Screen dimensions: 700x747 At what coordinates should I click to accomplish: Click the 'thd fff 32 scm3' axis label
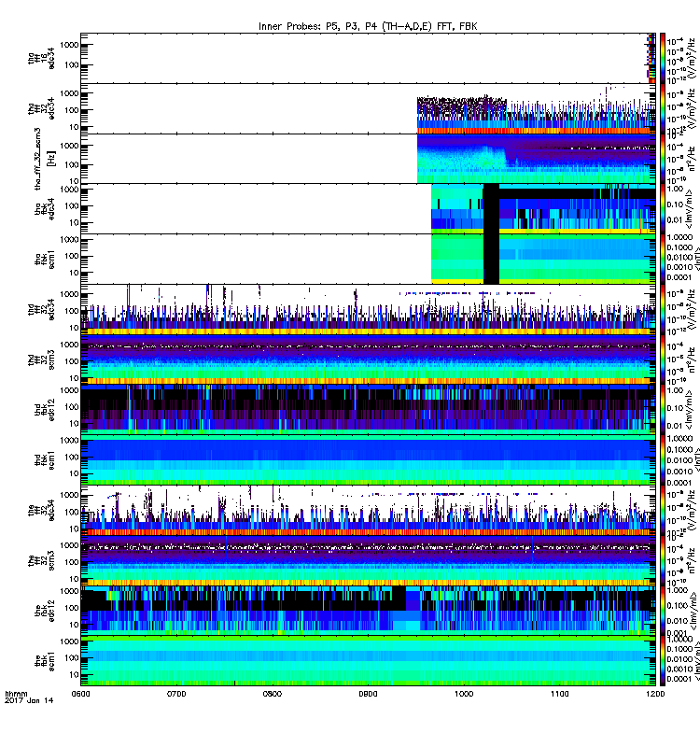point(41,359)
